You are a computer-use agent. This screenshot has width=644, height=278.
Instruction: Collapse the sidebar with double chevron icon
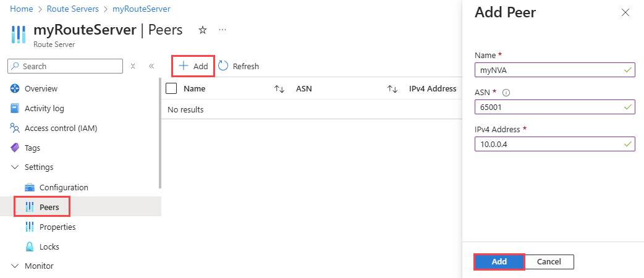tap(151, 66)
